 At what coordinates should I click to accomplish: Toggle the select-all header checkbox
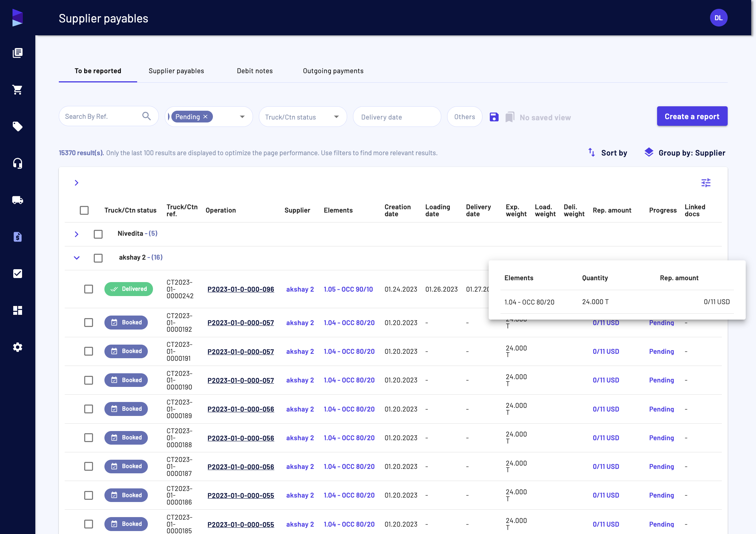(x=84, y=210)
